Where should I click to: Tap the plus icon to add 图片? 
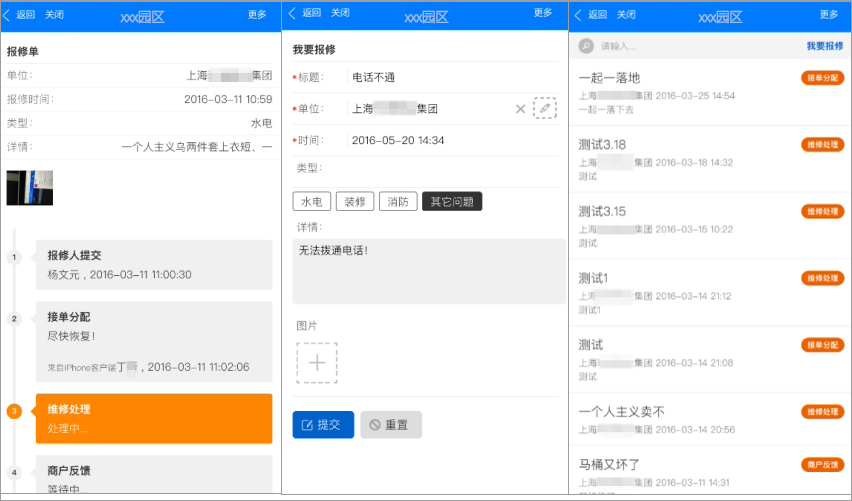tap(317, 363)
